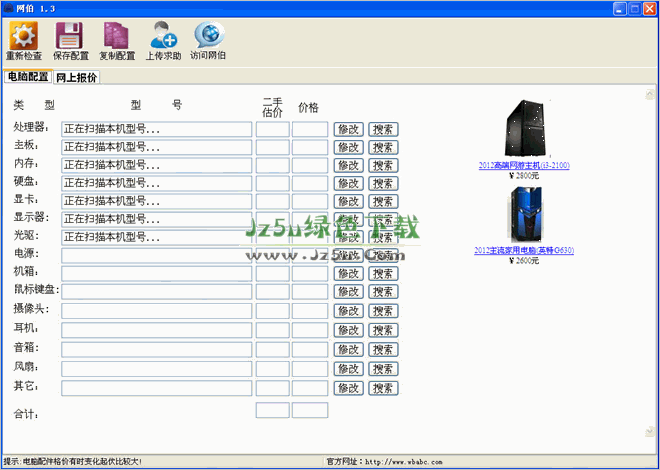Click the 复制配置 document icon

(117, 36)
